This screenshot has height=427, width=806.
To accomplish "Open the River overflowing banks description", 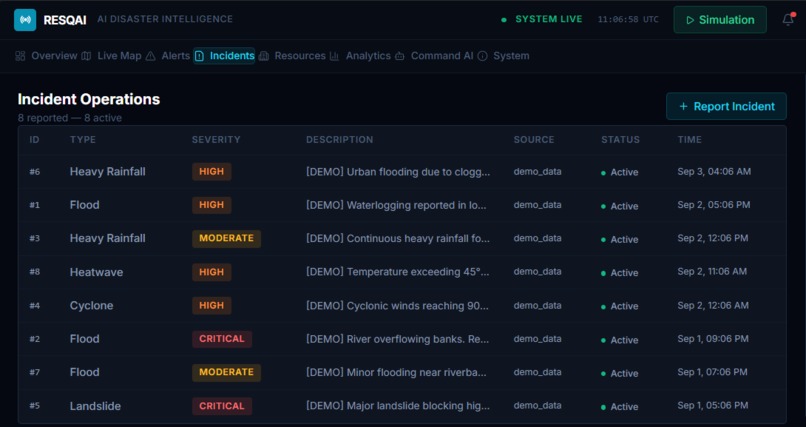I will pyautogui.click(x=397, y=339).
